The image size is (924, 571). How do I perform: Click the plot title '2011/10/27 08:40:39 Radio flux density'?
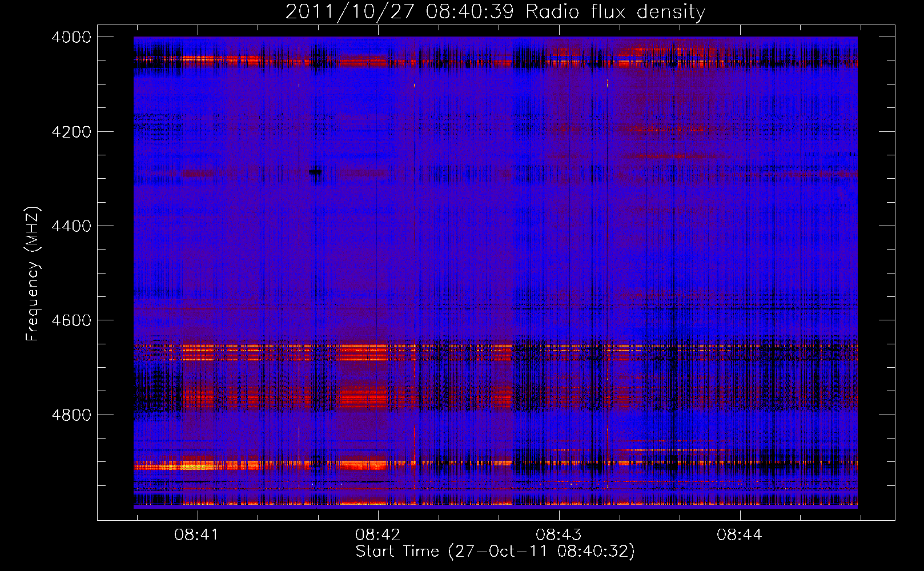(495, 11)
